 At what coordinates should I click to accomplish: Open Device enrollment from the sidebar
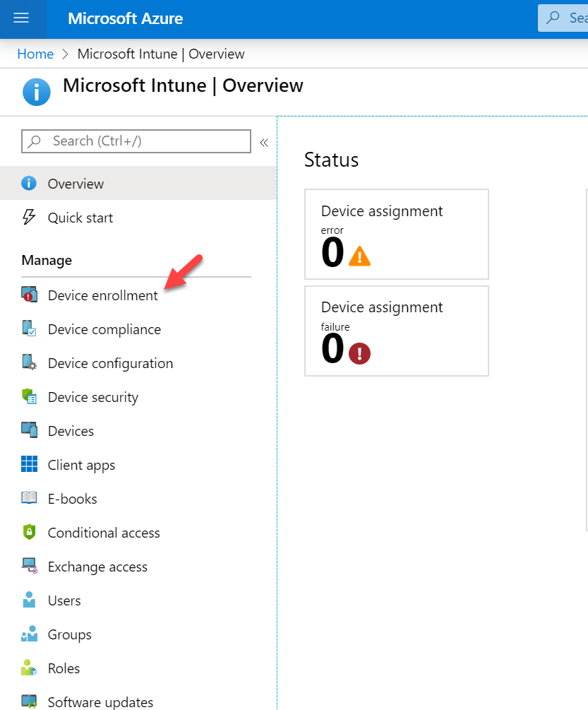coord(102,295)
